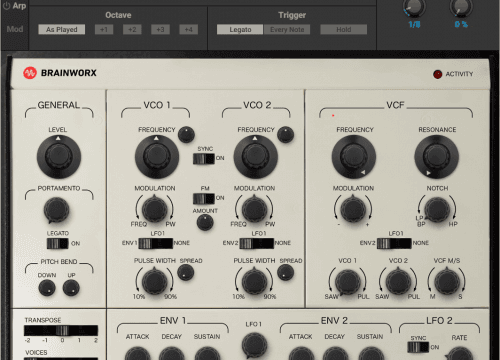Click the 0 % value text
This screenshot has height=360, width=500.
pyautogui.click(x=461, y=24)
